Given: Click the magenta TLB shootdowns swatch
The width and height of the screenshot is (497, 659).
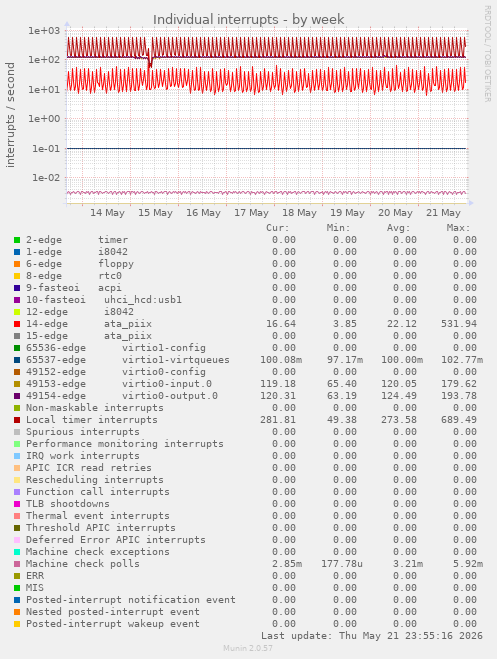Looking at the screenshot, I should [17, 504].
